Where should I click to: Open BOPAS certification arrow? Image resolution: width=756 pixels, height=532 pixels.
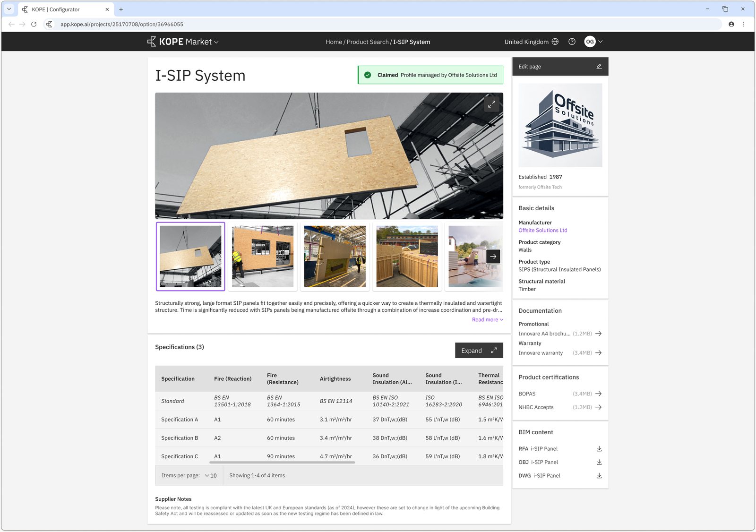click(x=598, y=394)
